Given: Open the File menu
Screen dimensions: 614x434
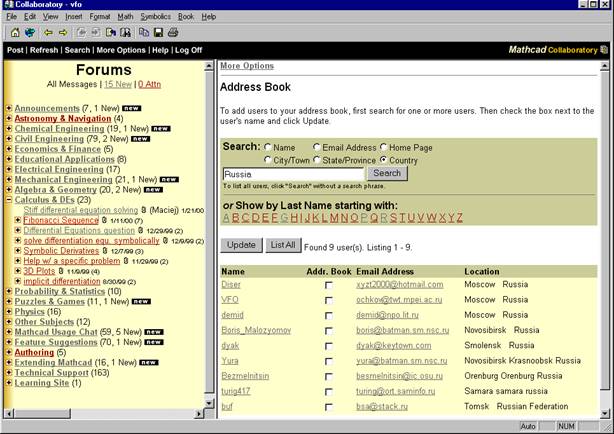Looking at the screenshot, I should [x=11, y=17].
